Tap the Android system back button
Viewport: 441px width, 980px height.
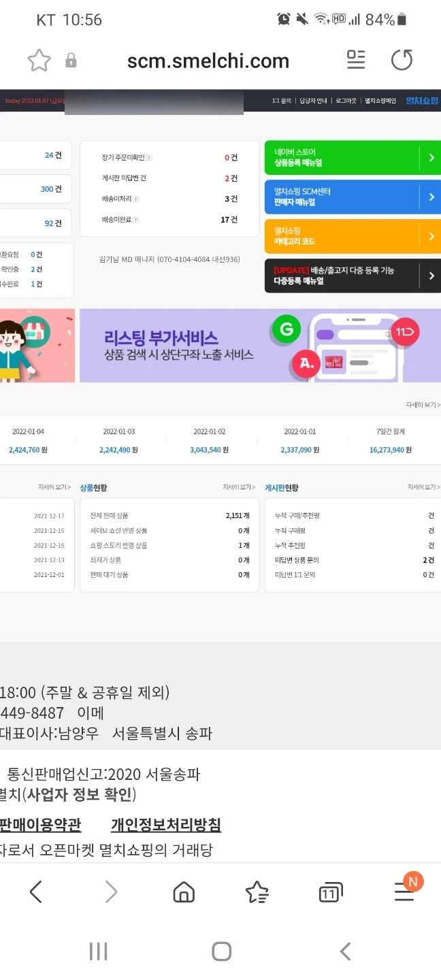(x=345, y=951)
